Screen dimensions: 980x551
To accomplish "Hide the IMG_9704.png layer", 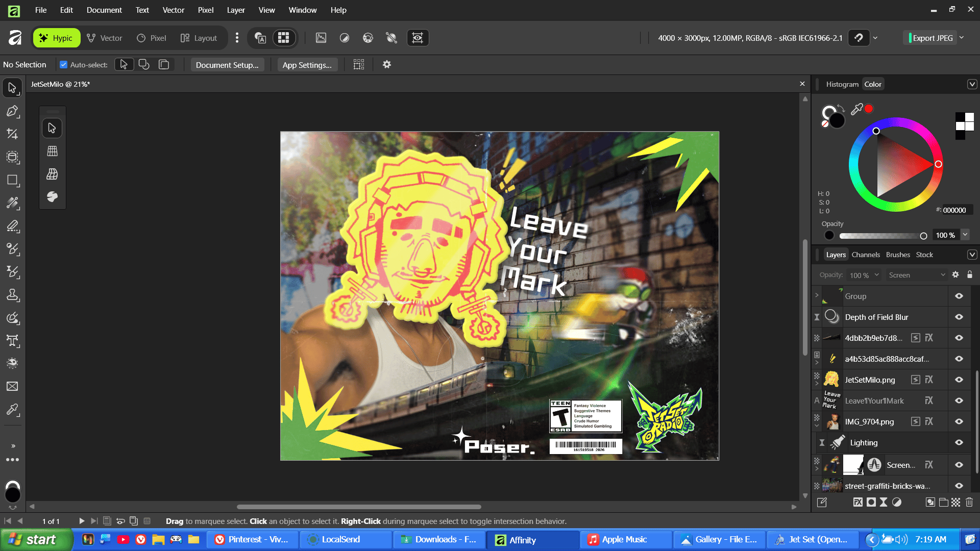I will point(959,422).
